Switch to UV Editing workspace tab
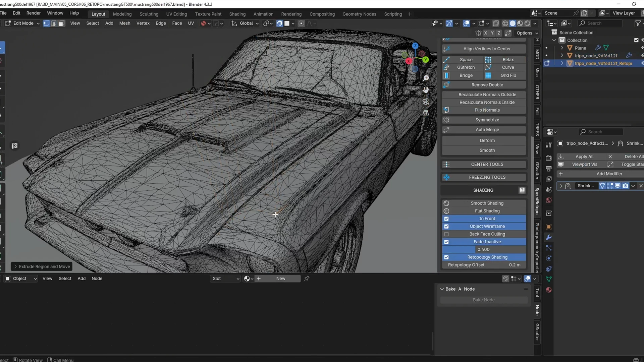644x362 pixels. [176, 14]
